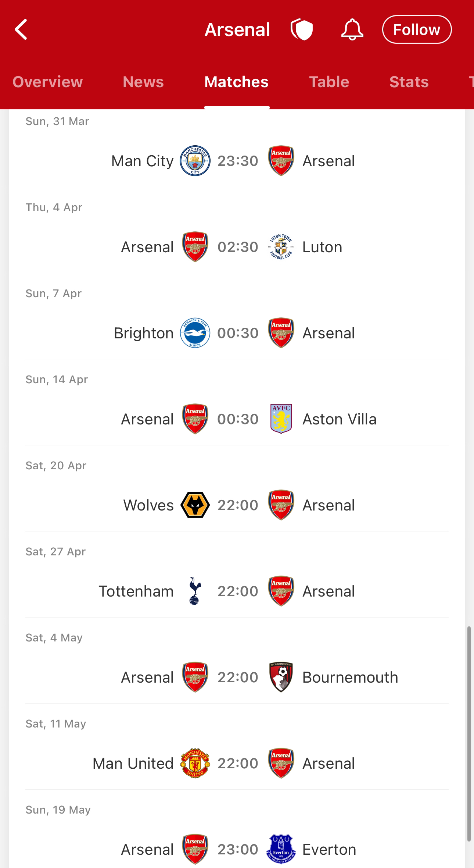This screenshot has width=474, height=868.
Task: Tap the Luton Town crest
Action: (x=281, y=247)
